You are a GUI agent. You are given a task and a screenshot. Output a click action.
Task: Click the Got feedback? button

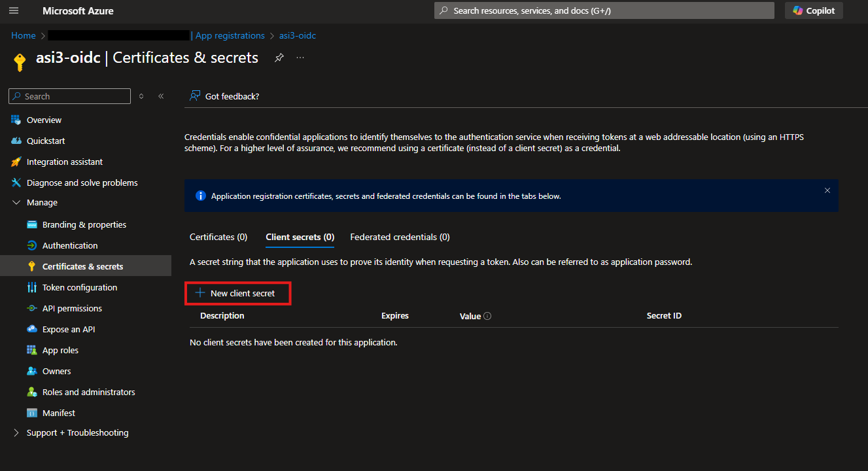pos(224,96)
